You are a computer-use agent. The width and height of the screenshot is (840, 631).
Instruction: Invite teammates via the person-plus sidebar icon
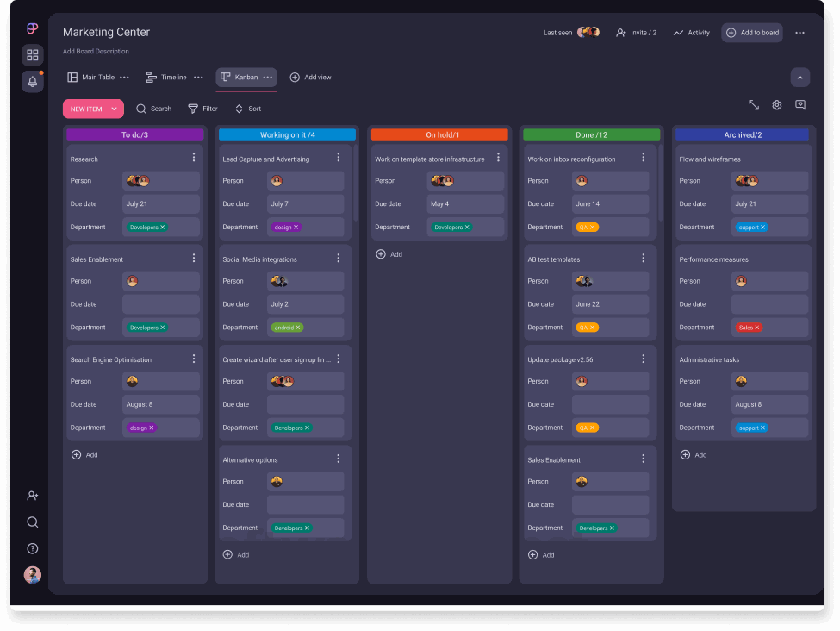pyautogui.click(x=32, y=496)
